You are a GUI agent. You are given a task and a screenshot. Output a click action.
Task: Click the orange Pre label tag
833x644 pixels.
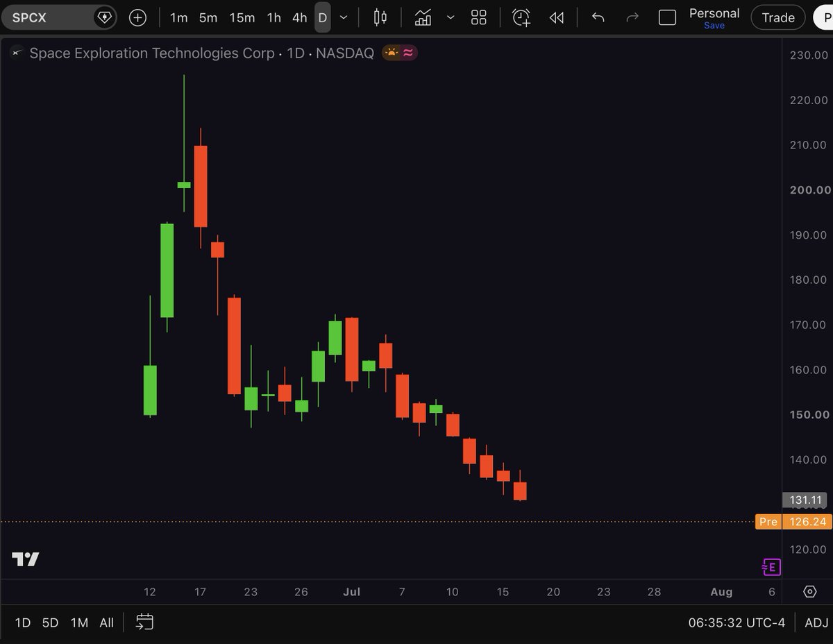(x=768, y=522)
